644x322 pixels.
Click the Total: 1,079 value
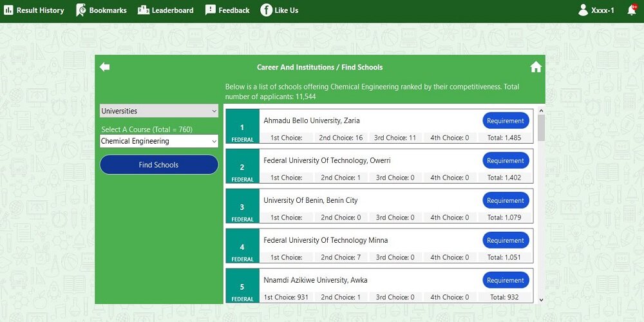(x=504, y=217)
